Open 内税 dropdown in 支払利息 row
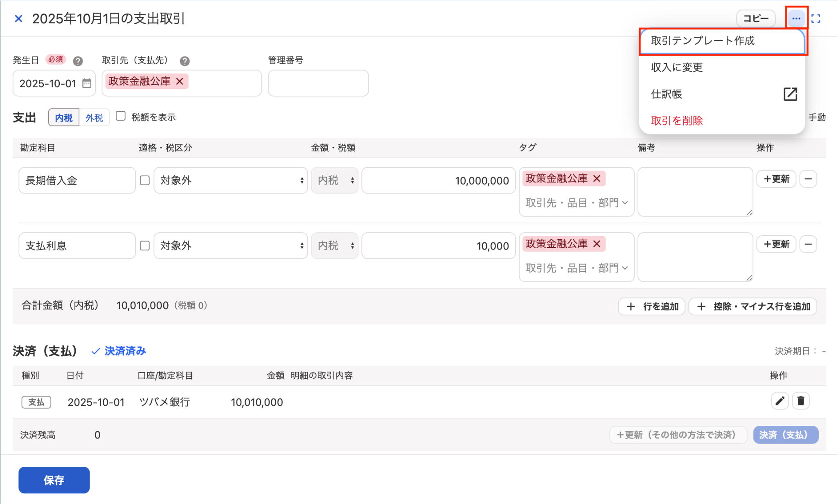 coord(335,246)
